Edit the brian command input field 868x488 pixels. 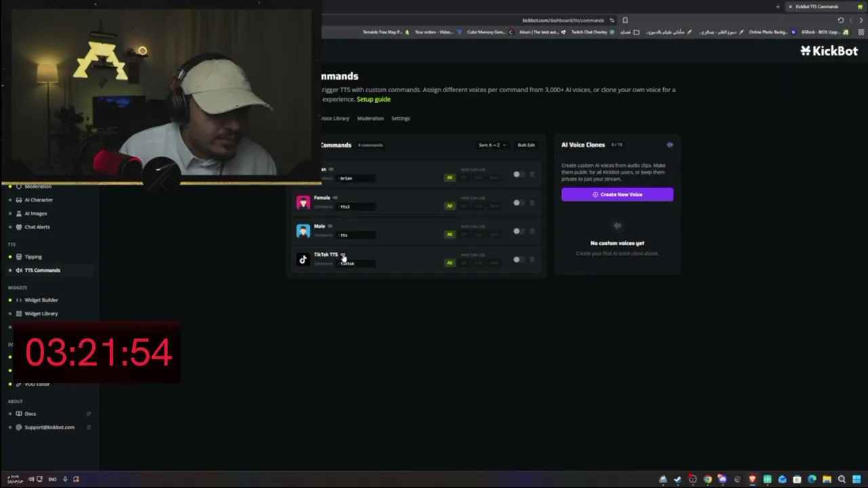[x=355, y=178]
